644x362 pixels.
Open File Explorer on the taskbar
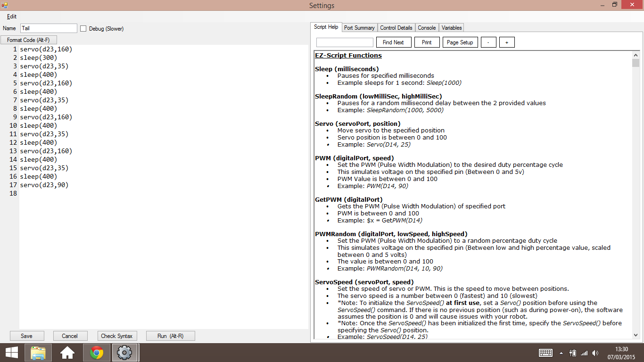38,352
